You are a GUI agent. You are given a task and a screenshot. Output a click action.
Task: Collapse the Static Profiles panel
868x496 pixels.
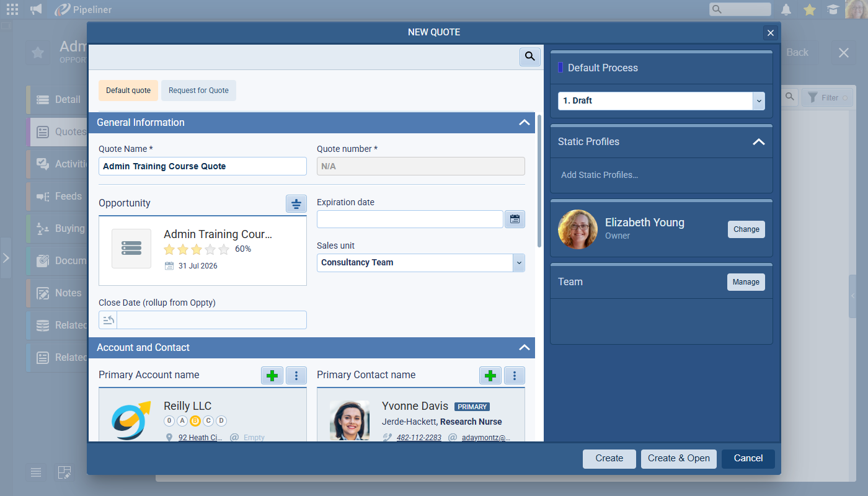point(758,142)
